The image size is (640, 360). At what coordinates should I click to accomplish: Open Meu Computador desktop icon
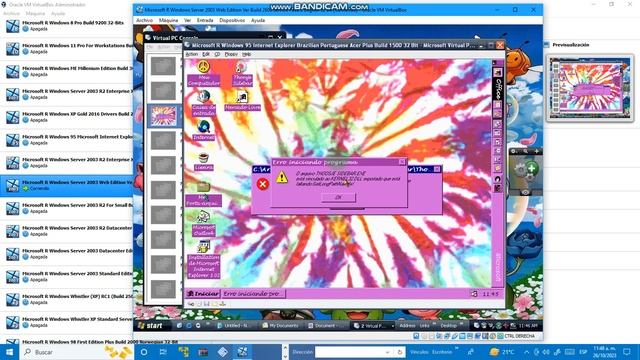coord(204,73)
